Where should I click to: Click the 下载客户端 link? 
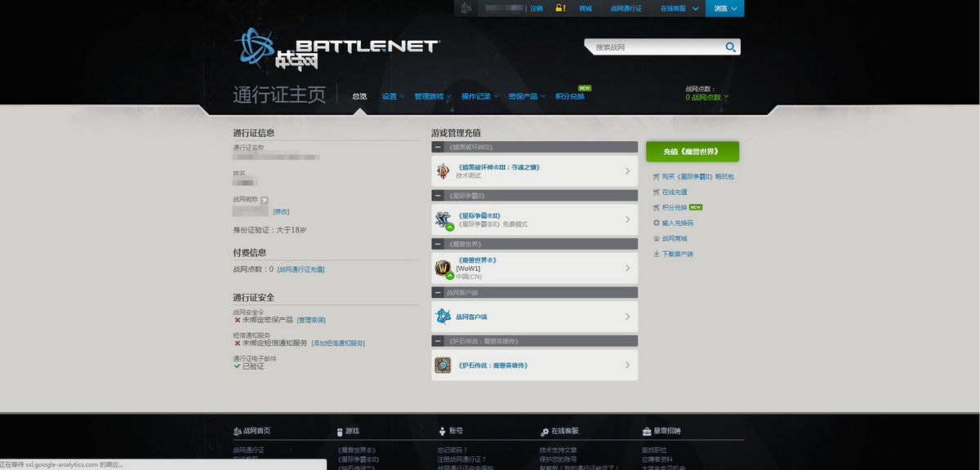click(x=677, y=254)
